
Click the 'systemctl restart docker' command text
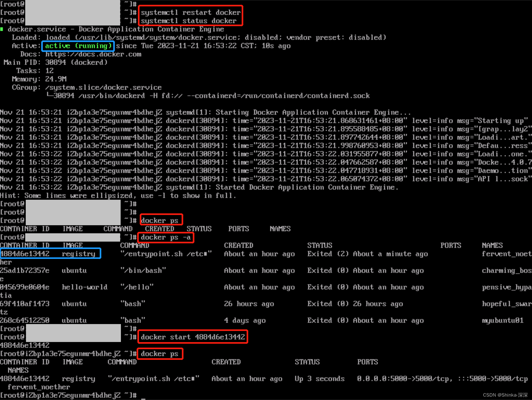coord(191,12)
